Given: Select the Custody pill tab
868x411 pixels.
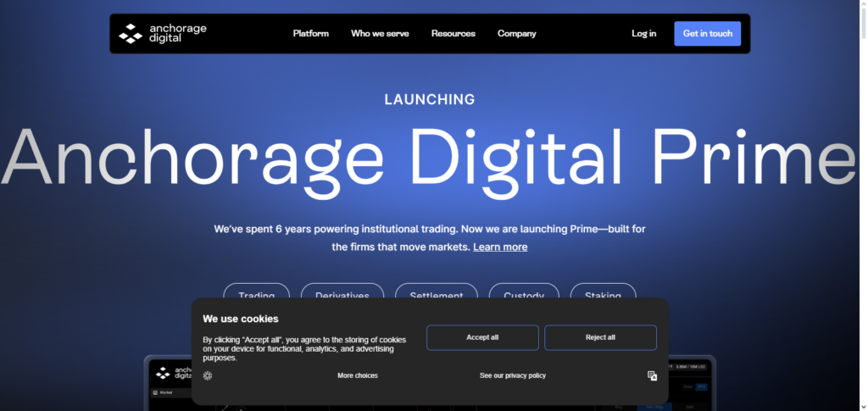Looking at the screenshot, I should click(x=524, y=291).
